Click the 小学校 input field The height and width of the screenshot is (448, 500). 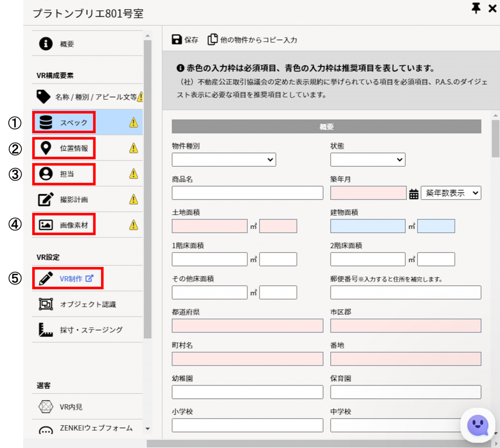(x=248, y=425)
